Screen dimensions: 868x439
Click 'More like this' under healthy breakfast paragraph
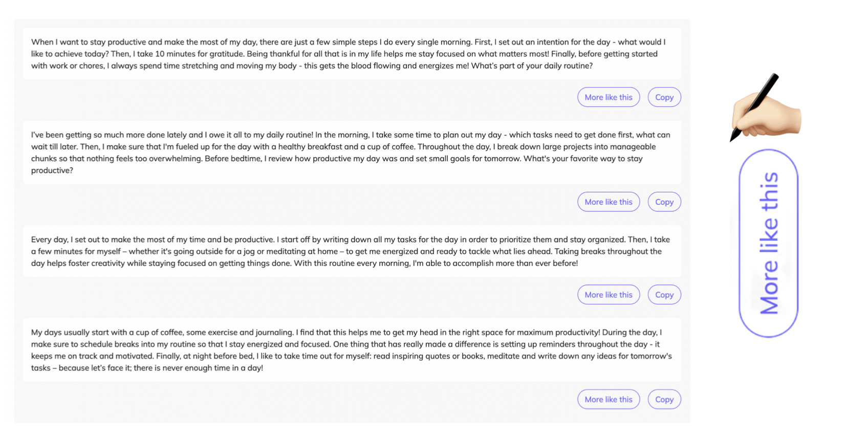pos(609,202)
